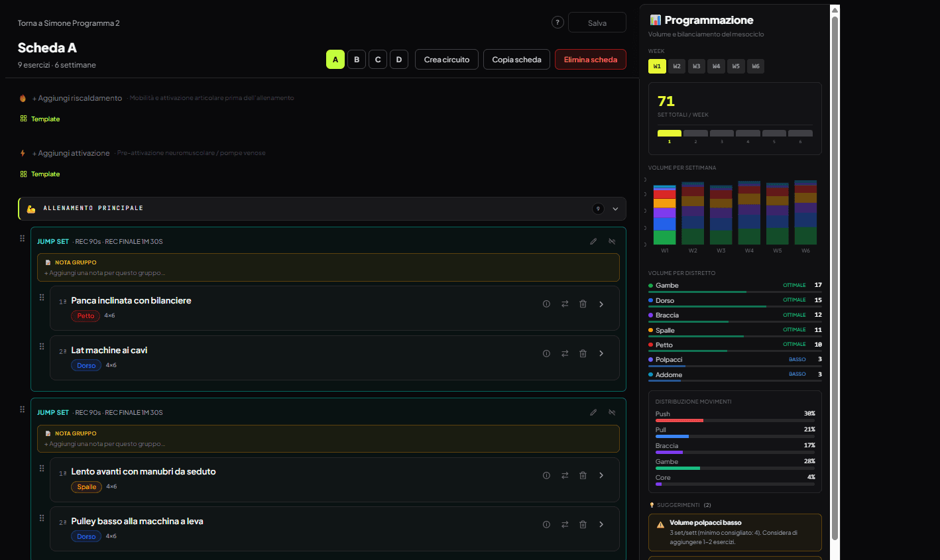Show info for Pulley basso alla macchina
Viewport: 940px width, 560px height.
(546, 524)
